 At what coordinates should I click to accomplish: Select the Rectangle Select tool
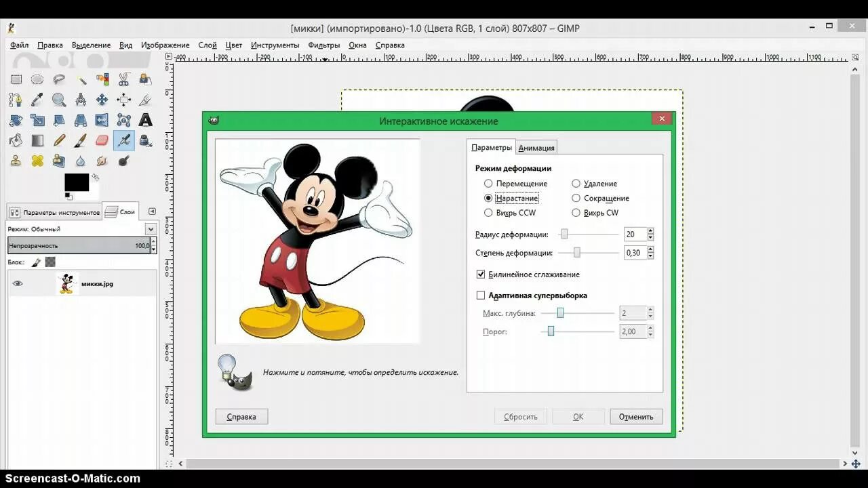[16, 80]
